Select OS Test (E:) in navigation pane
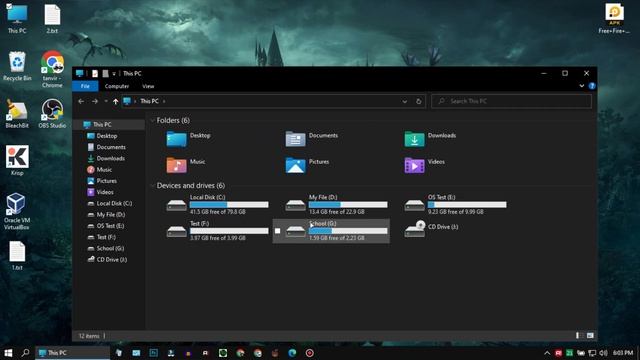640x360 pixels. tap(109, 226)
